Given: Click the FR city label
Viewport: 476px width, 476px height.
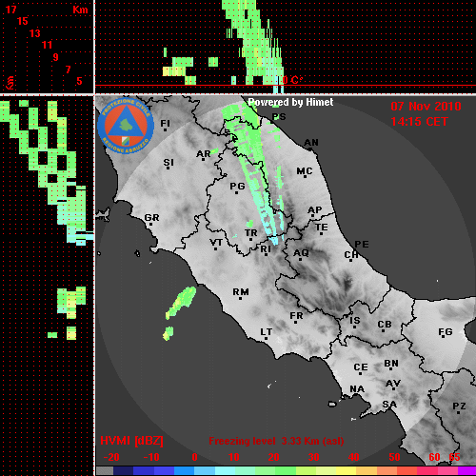Looking at the screenshot, I should coord(296,316).
